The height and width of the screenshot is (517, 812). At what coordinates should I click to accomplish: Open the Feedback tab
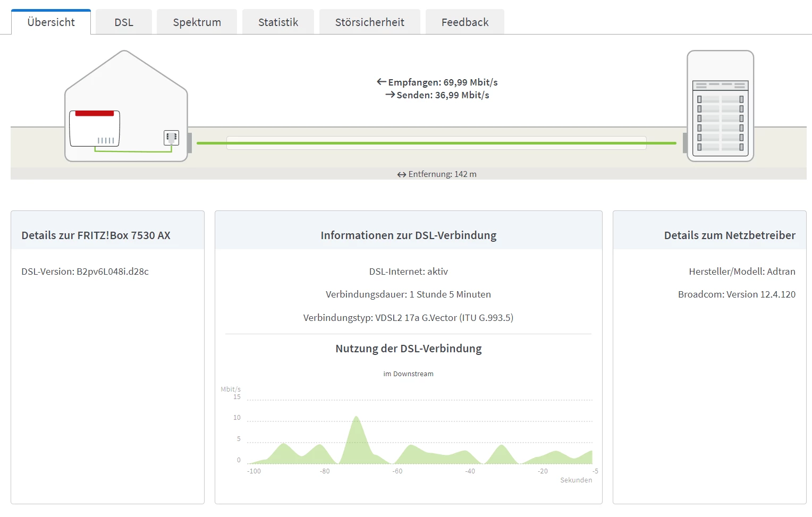point(465,22)
